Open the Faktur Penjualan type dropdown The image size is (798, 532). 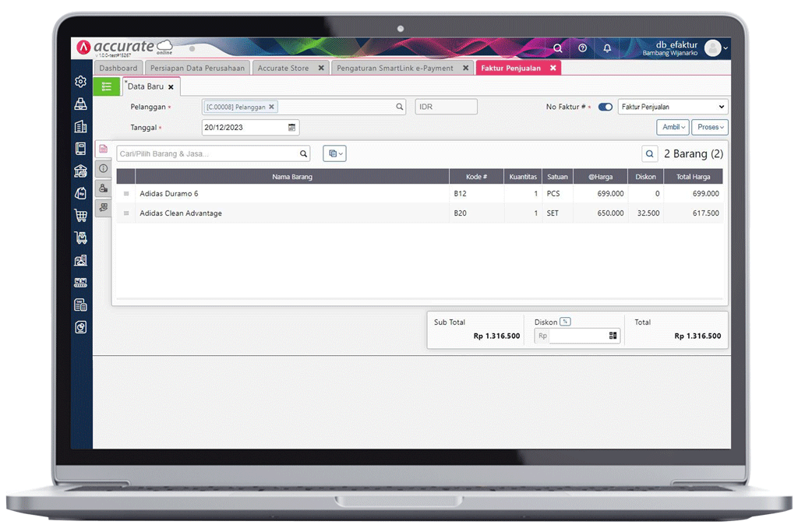click(x=672, y=107)
